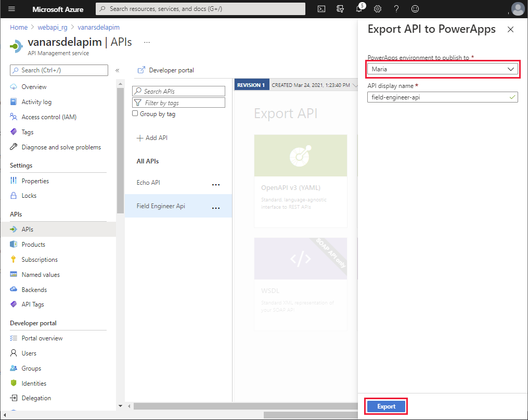Viewport: 528px width, 420px height.
Task: Open the more options ellipsis beside APIs title
Action: 147,43
